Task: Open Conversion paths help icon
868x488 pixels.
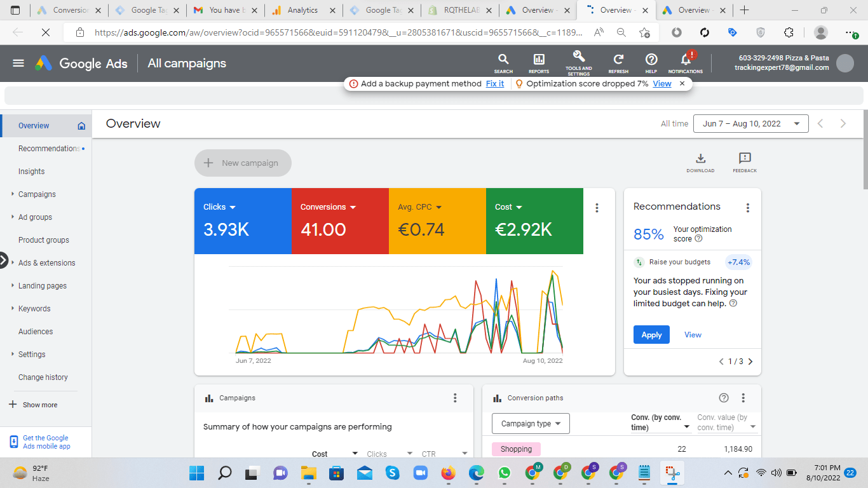Action: click(724, 398)
